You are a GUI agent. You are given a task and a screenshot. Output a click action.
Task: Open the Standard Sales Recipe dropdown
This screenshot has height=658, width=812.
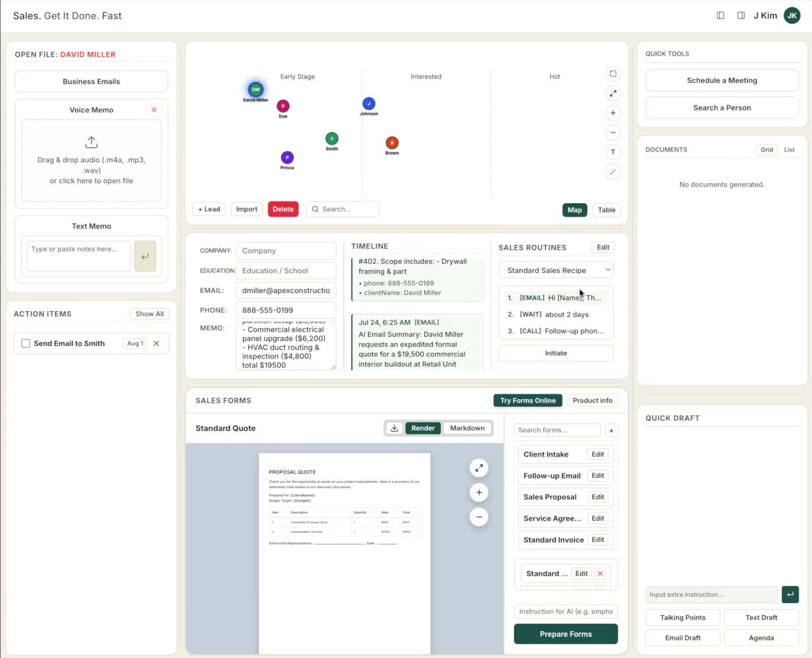556,270
